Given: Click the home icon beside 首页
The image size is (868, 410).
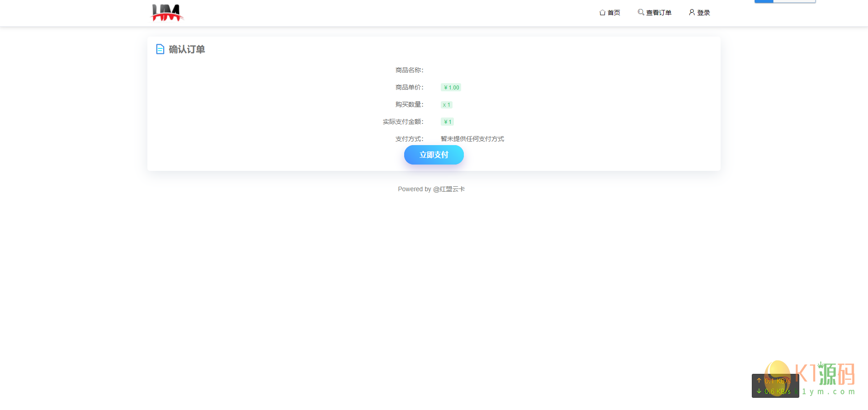Looking at the screenshot, I should pos(602,13).
